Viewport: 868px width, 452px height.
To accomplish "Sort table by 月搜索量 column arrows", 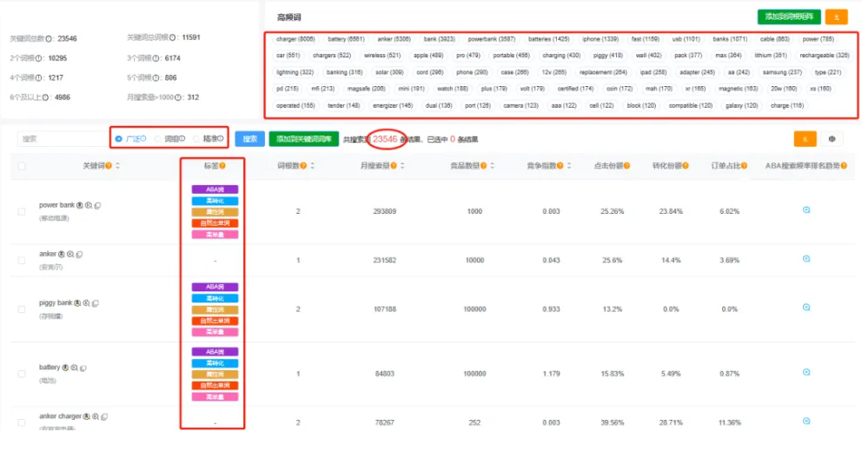I will pos(402,166).
